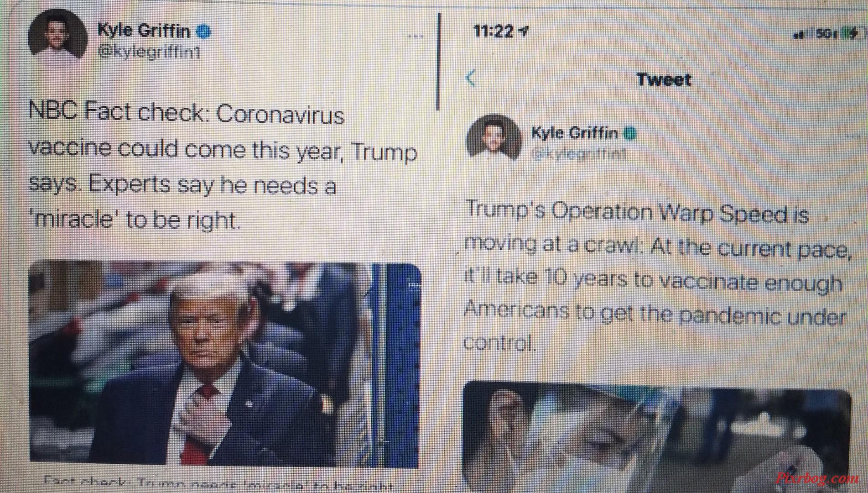Tap the location arrow icon next to 11:22
Image resolution: width=868 pixels, height=493 pixels.
coord(524,31)
